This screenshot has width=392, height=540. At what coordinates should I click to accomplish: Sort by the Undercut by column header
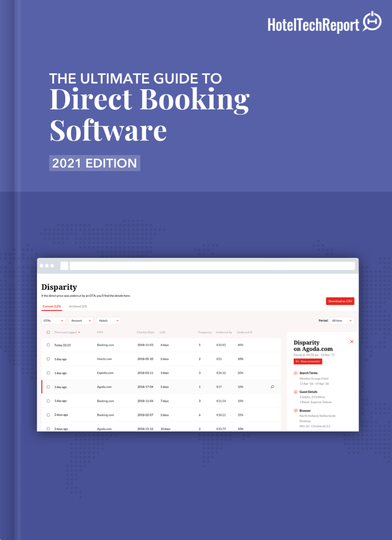coord(224,332)
